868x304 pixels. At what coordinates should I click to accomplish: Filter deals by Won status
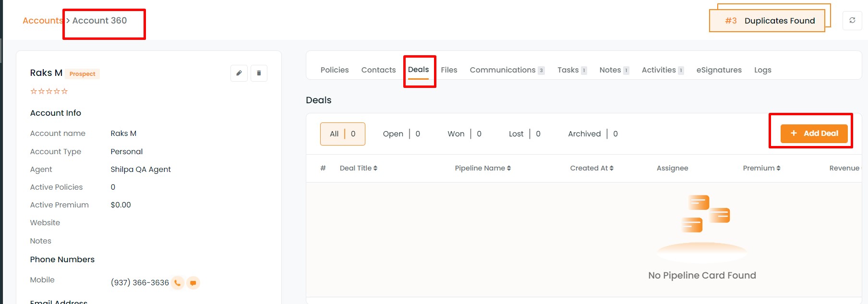tap(464, 134)
